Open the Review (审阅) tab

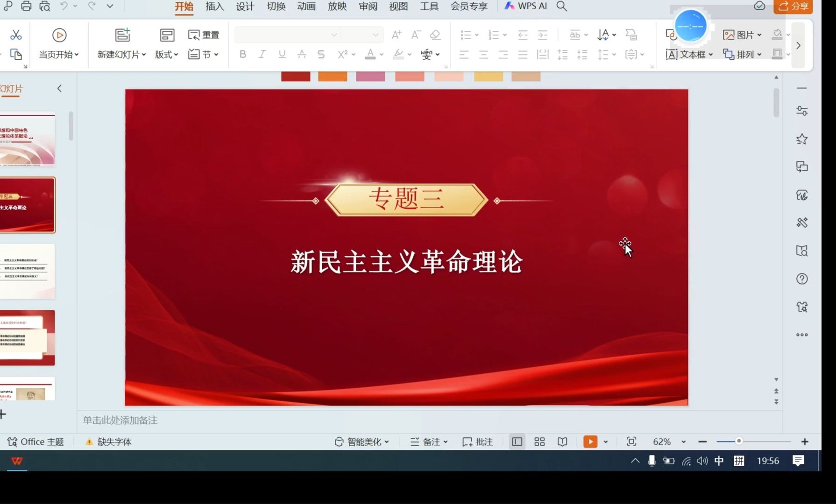point(368,7)
